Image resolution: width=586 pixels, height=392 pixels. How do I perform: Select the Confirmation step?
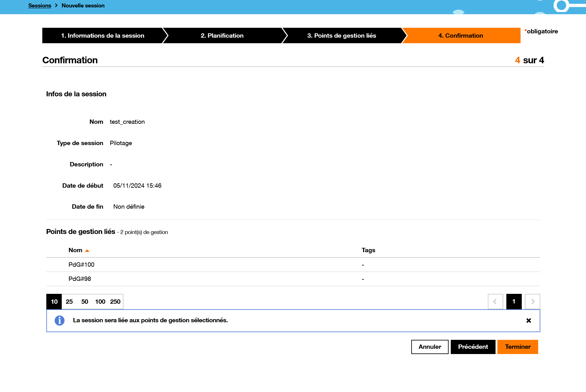tap(460, 35)
